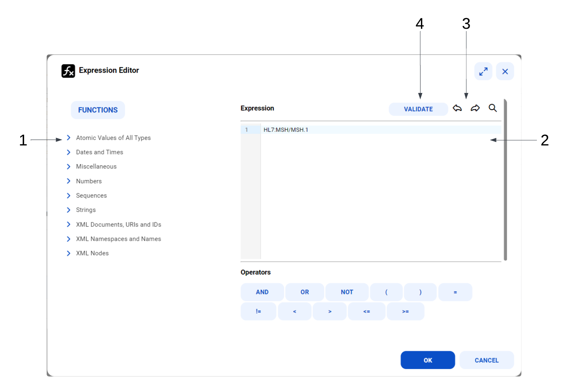Insert the <= operator
This screenshot has width=568, height=392.
point(366,311)
